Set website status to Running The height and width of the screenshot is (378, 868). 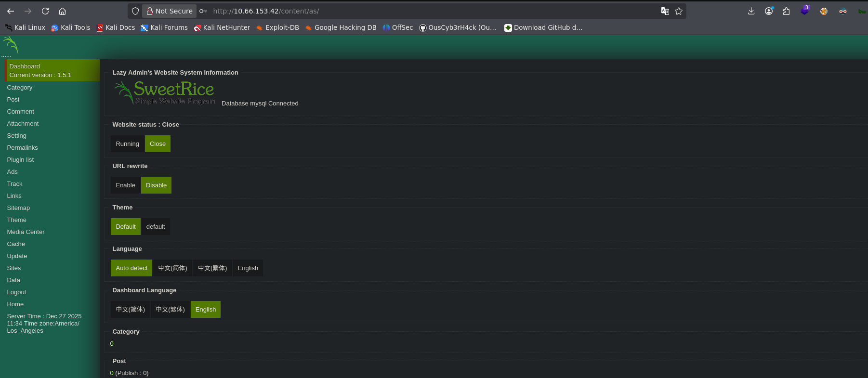(x=127, y=144)
